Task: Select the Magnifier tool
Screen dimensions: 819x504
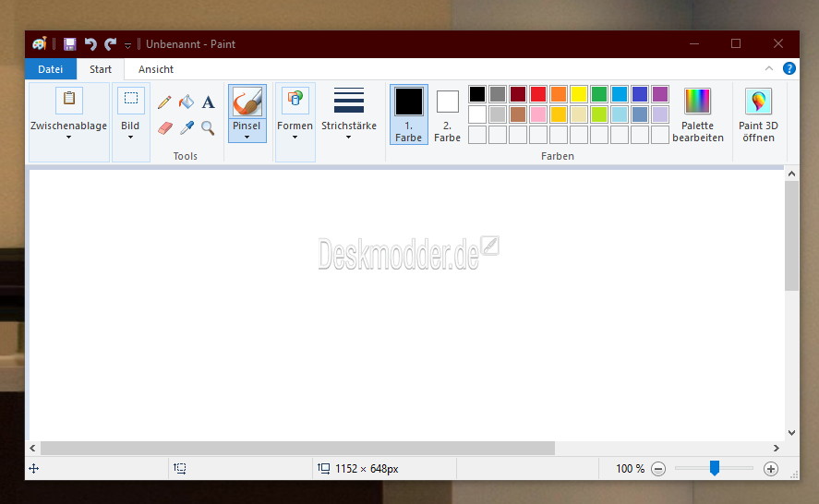Action: 209,128
